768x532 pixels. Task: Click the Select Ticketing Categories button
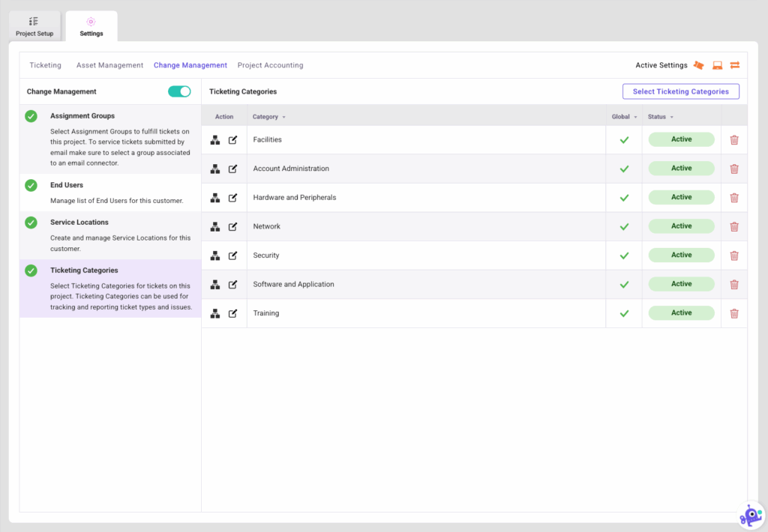680,91
